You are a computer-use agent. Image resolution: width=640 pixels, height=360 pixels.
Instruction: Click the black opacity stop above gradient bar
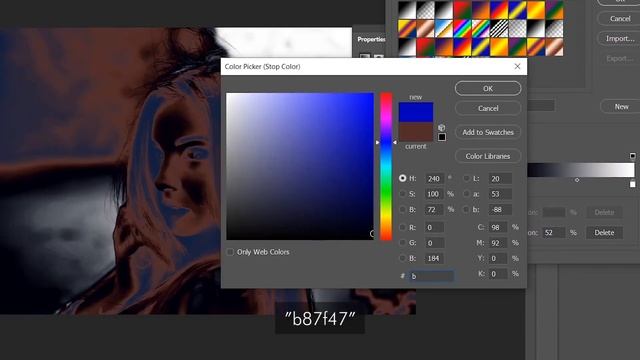pos(632,156)
